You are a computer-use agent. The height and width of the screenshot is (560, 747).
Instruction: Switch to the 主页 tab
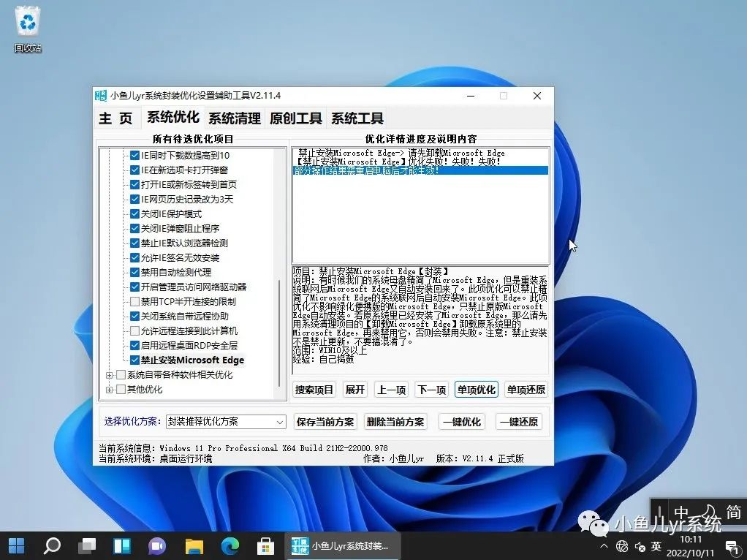[x=115, y=118]
